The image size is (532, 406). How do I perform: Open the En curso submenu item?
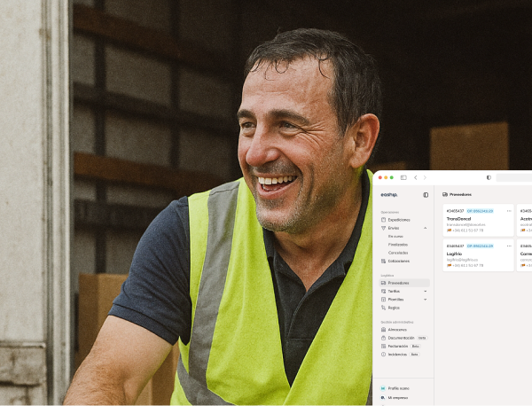(395, 236)
